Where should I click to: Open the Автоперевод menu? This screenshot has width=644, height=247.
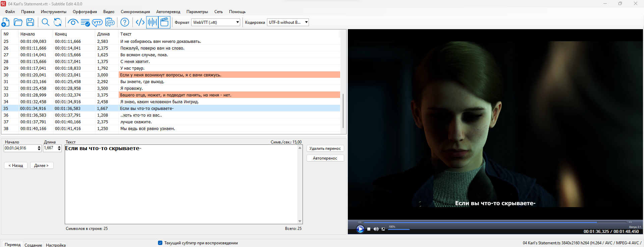coord(168,12)
